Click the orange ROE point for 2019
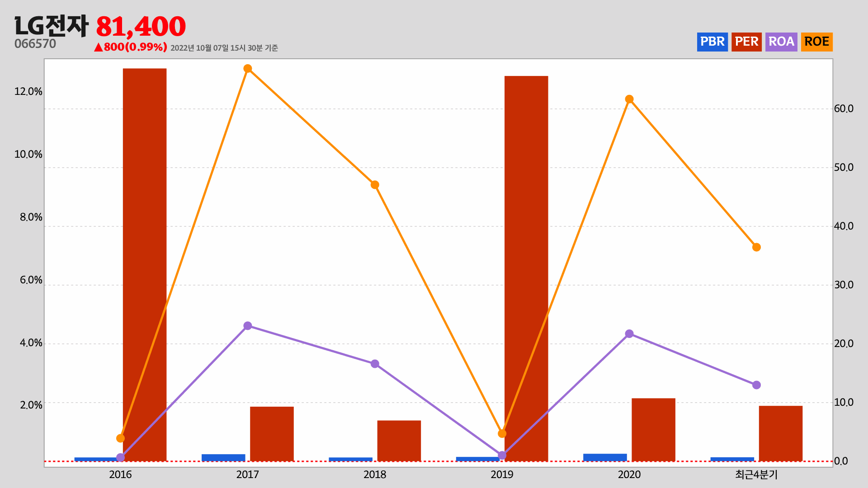 (x=502, y=434)
